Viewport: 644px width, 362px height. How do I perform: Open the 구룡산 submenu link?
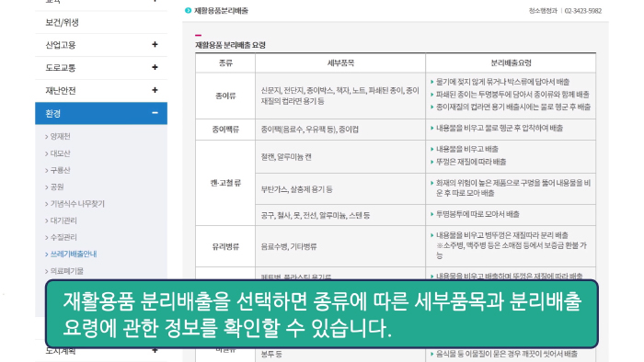60,170
